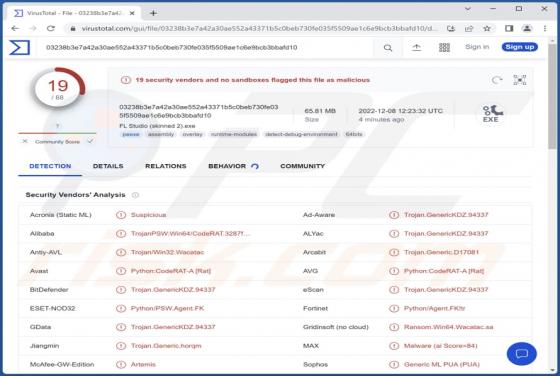560x376 pixels.
Task: Click the search magnifier icon
Action: (x=388, y=47)
